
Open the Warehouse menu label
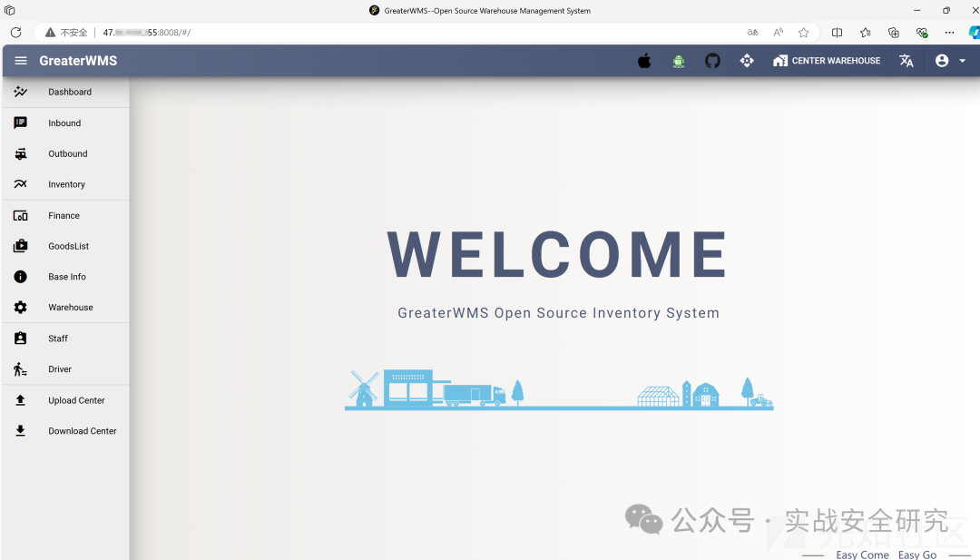click(71, 308)
